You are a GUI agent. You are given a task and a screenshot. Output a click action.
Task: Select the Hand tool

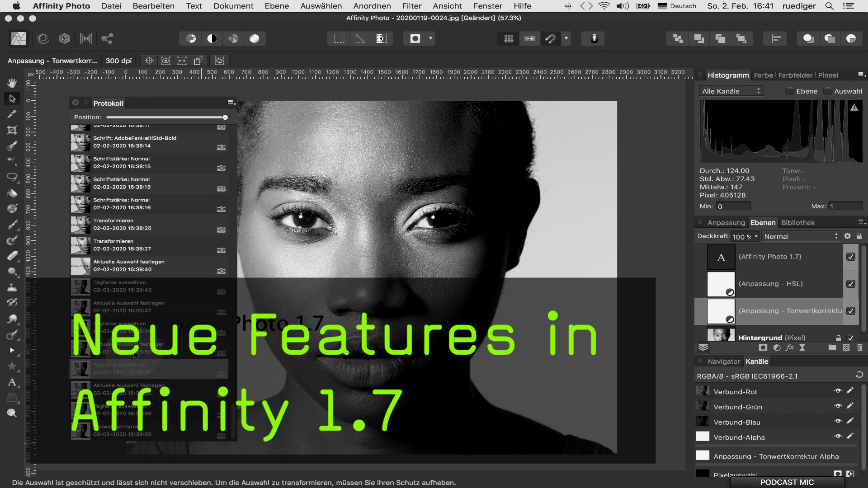12,83
